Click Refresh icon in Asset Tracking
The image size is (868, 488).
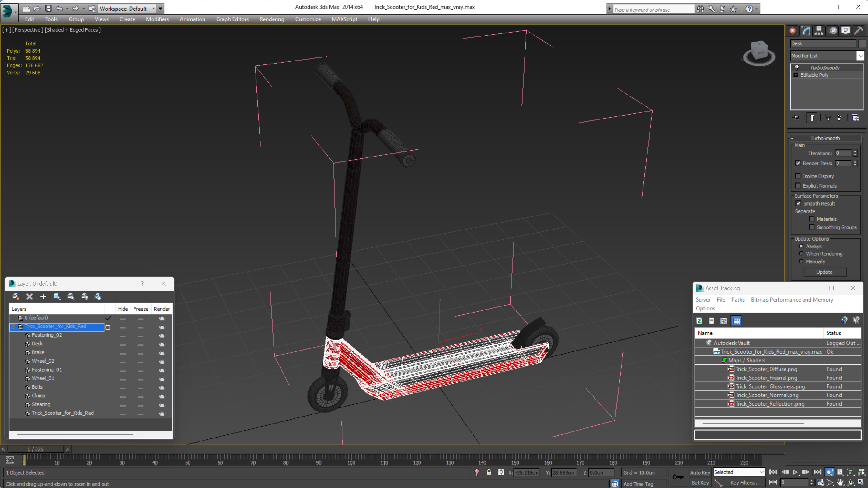point(699,320)
